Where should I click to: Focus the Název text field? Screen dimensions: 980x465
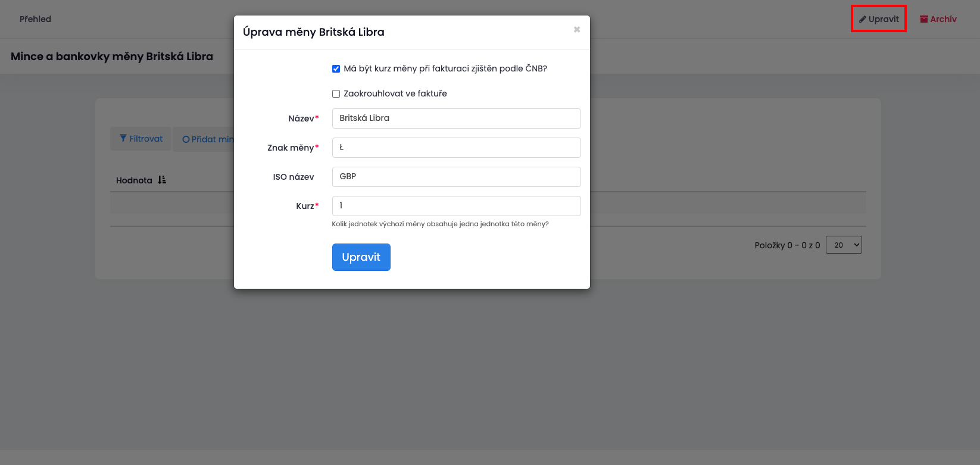click(x=456, y=118)
